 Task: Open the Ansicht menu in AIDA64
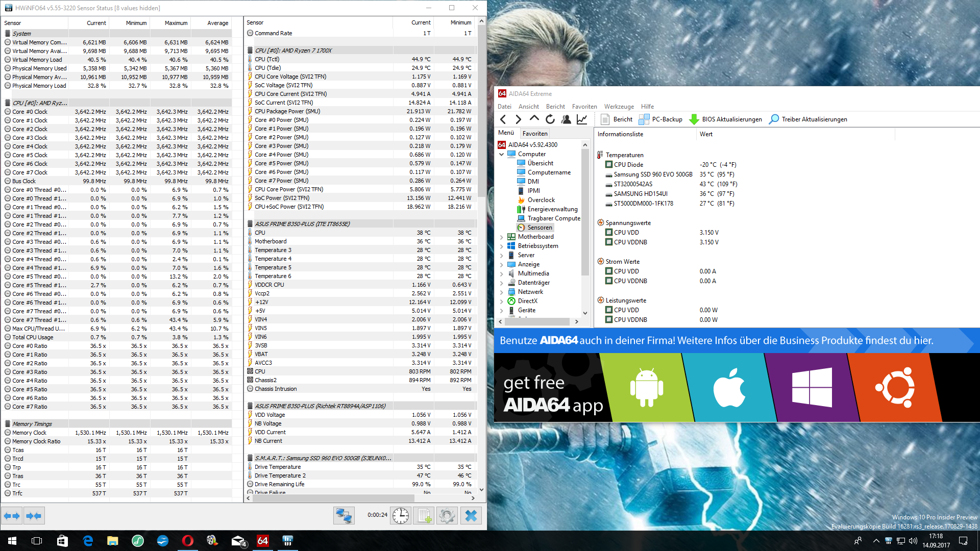point(529,107)
